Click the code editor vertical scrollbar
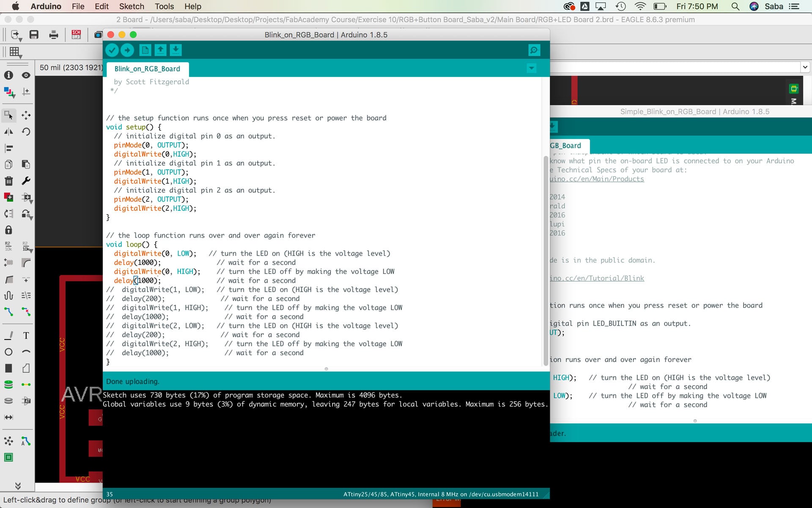Screen dimensions: 812x508 (546, 260)
